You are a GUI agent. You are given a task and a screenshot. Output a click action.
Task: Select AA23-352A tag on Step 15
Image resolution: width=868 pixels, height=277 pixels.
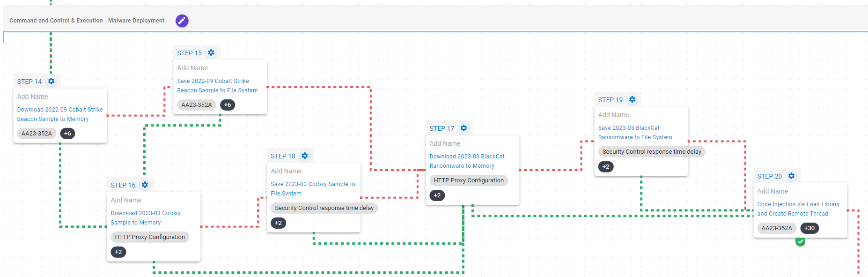pos(197,105)
